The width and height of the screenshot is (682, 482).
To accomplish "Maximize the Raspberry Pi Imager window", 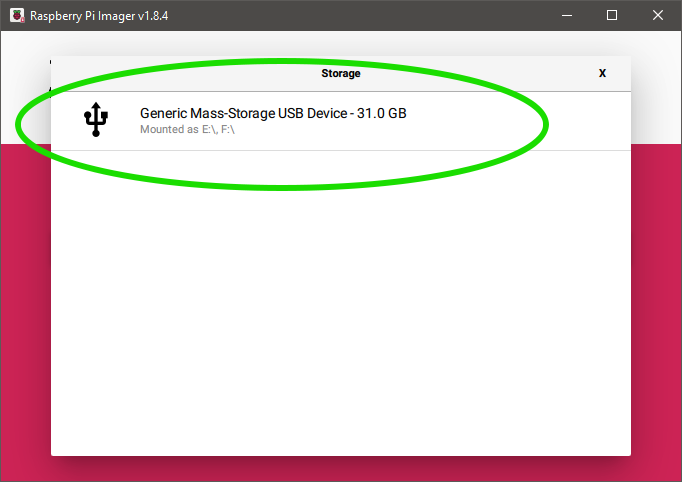I will click(x=612, y=15).
